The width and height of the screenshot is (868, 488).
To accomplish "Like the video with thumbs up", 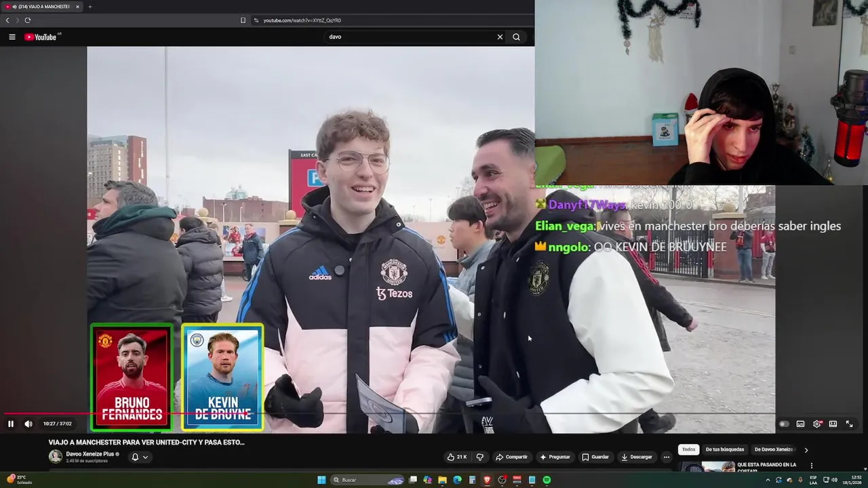I will (458, 457).
